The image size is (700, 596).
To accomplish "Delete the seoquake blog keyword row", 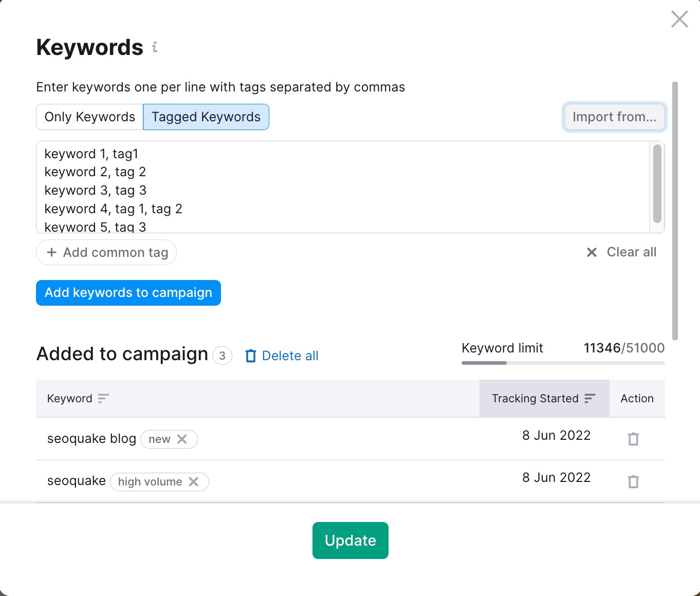I will pos(633,439).
